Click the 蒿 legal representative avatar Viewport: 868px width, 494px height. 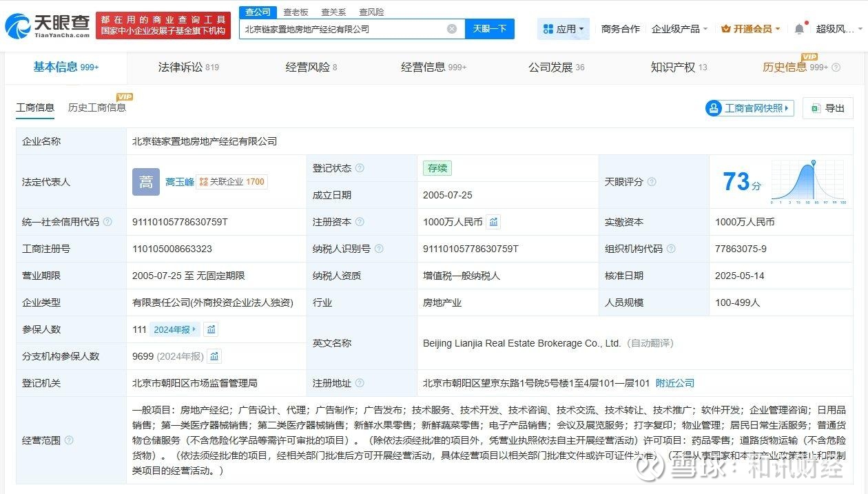[x=146, y=182]
